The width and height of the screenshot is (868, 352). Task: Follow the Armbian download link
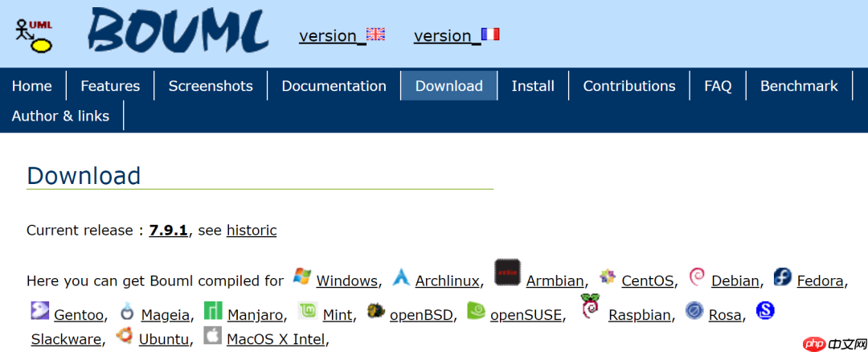[555, 280]
